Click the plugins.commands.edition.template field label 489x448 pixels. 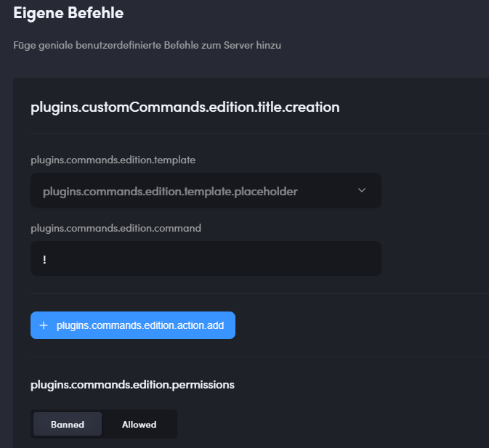pos(113,160)
